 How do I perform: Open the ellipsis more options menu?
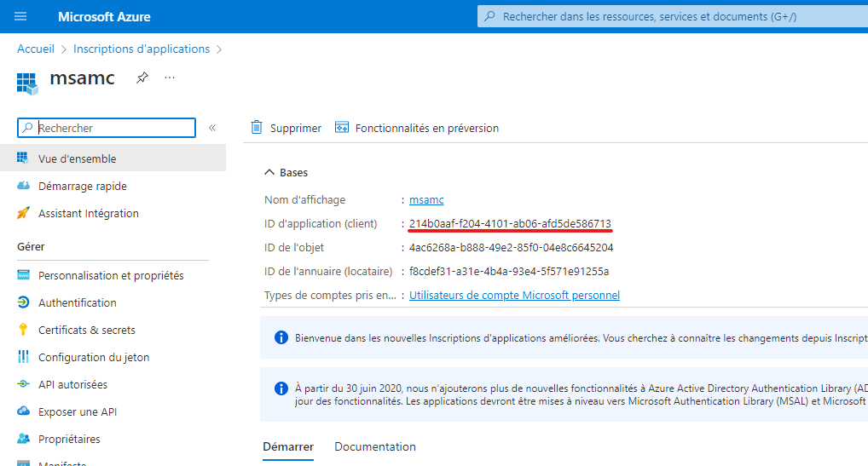[170, 78]
